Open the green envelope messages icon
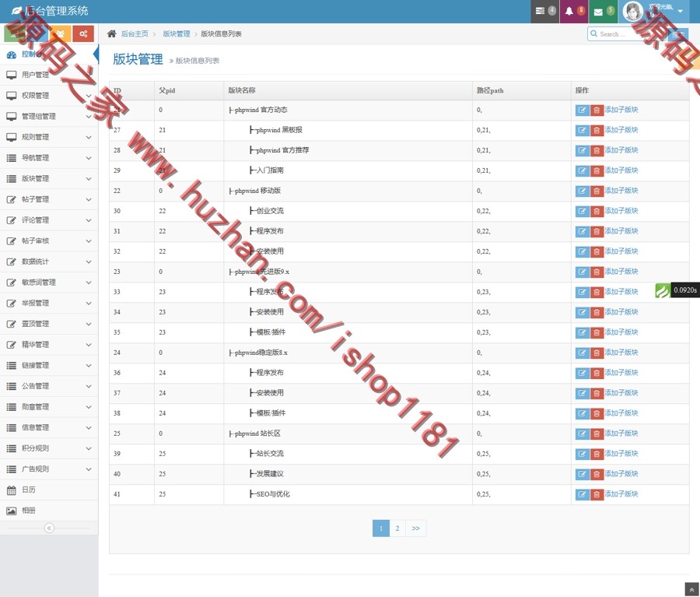Viewport: 700px width, 597px height. point(599,10)
